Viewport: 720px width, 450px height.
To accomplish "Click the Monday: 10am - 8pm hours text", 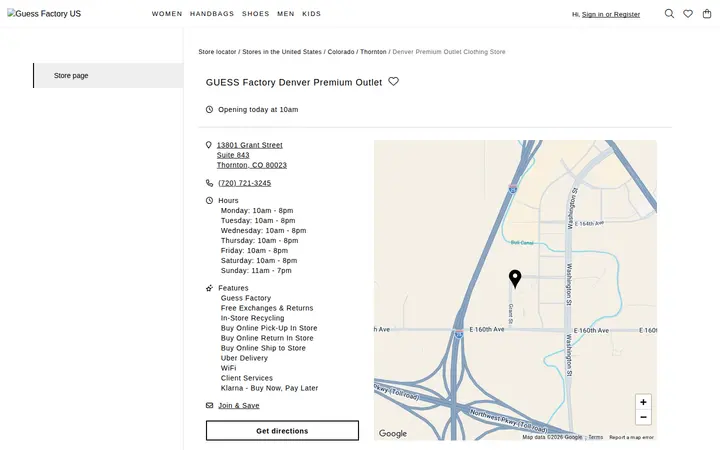I will (x=257, y=210).
